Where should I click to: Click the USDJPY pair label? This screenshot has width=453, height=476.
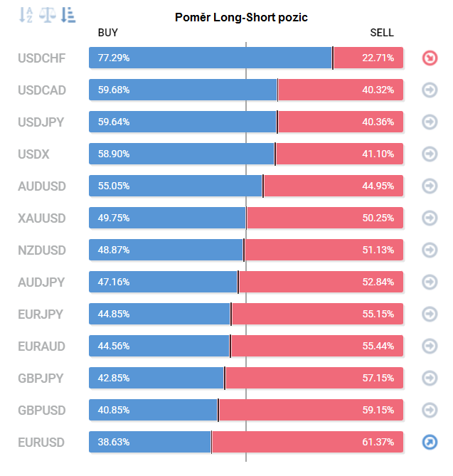point(41,122)
